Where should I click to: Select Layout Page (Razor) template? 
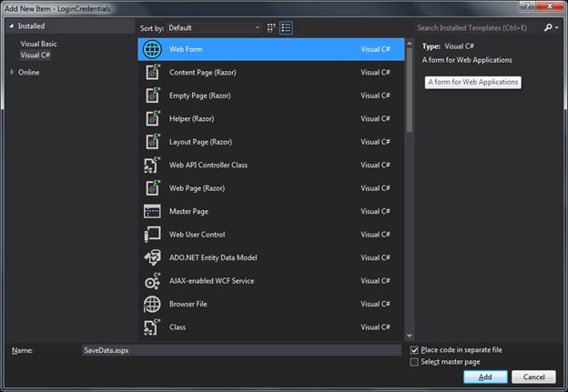(x=271, y=142)
